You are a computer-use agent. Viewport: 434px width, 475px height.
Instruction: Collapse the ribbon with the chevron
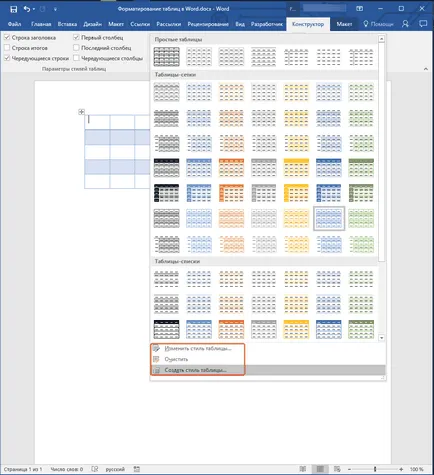tap(426, 69)
